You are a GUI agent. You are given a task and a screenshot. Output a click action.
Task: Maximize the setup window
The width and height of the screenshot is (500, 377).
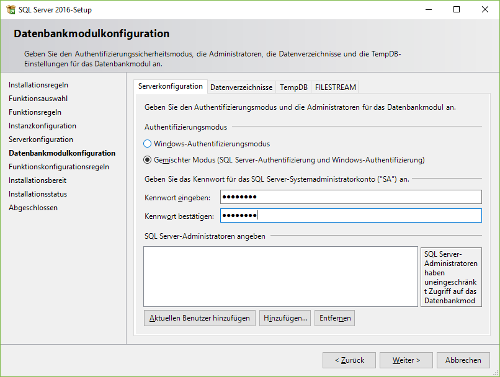(x=456, y=10)
